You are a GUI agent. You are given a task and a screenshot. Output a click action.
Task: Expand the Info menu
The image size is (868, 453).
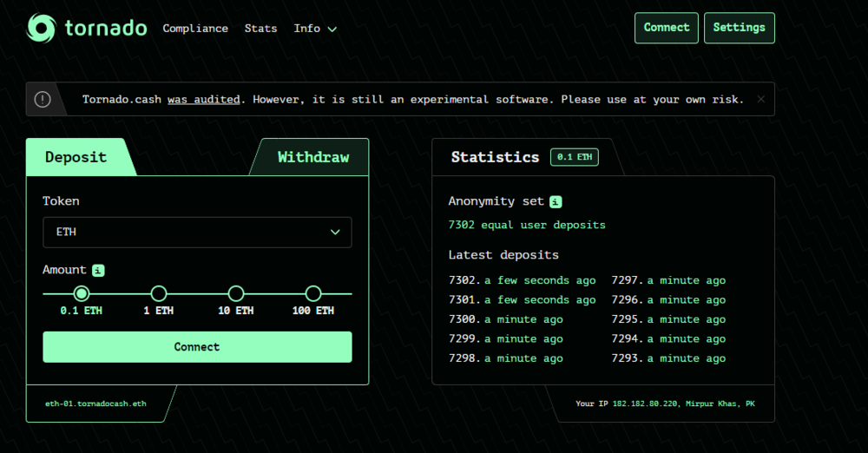315,29
